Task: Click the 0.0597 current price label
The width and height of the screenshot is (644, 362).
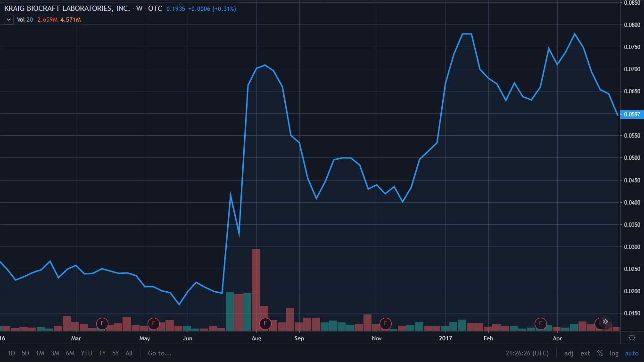Action: coord(632,114)
